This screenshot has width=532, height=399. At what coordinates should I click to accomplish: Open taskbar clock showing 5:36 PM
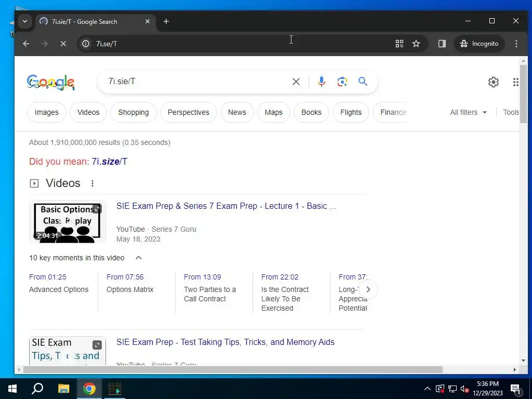(x=488, y=389)
